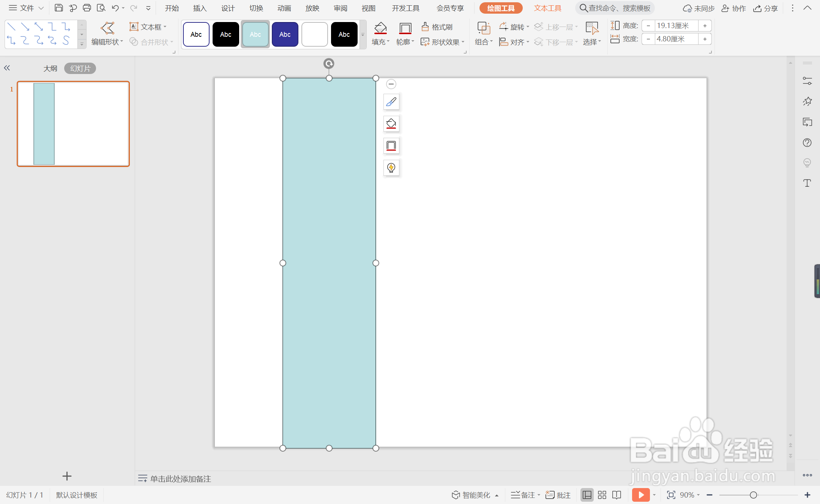Click the Format Painter (格式刷) icon
This screenshot has height=504, width=820.
point(425,27)
